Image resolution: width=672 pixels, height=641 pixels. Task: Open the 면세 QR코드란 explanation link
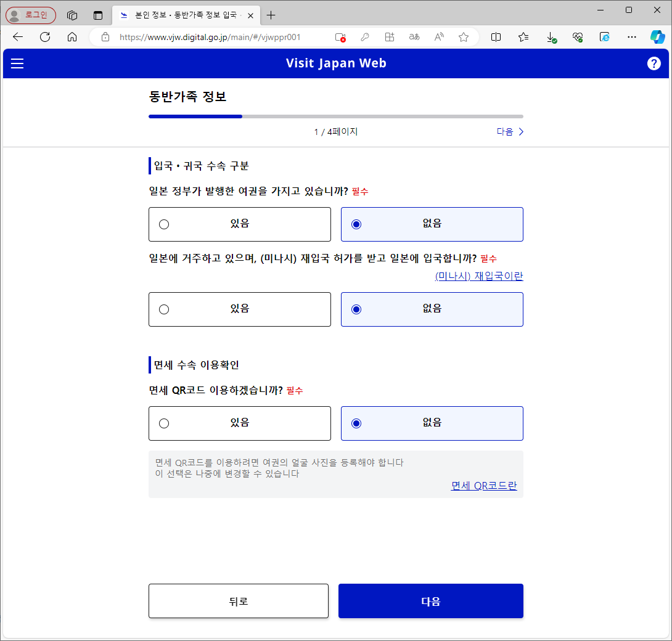[484, 486]
